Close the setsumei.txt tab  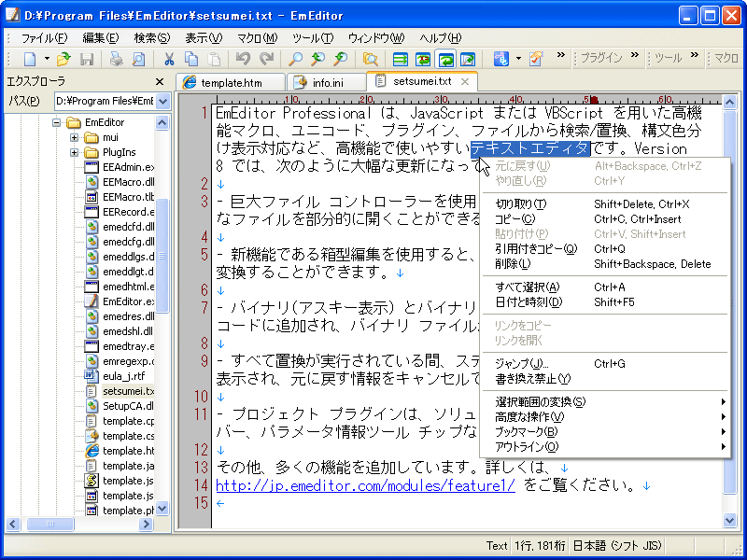click(x=465, y=82)
